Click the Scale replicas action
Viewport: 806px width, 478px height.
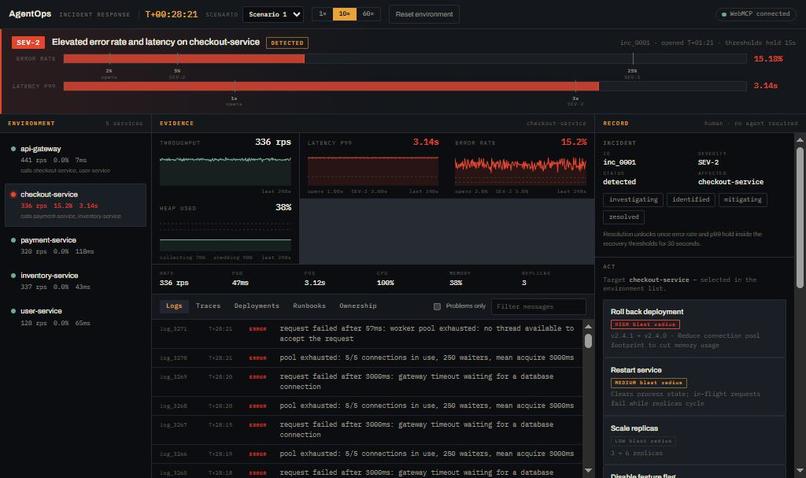[x=694, y=440]
